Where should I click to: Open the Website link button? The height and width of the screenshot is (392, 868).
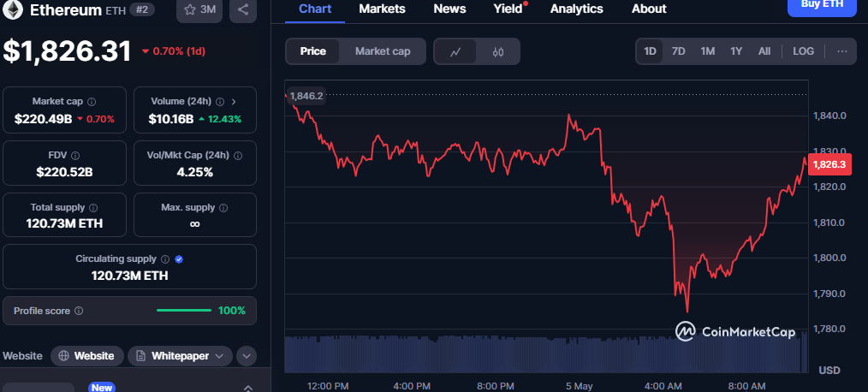[87, 356]
